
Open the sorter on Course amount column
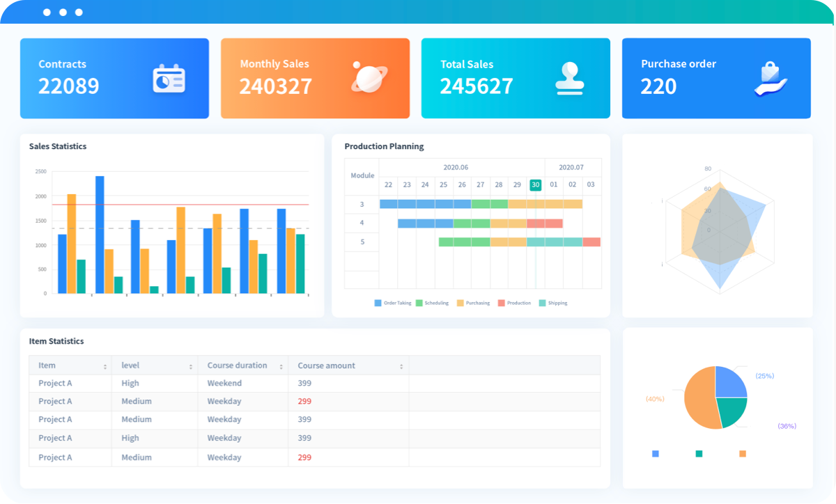[x=401, y=365]
